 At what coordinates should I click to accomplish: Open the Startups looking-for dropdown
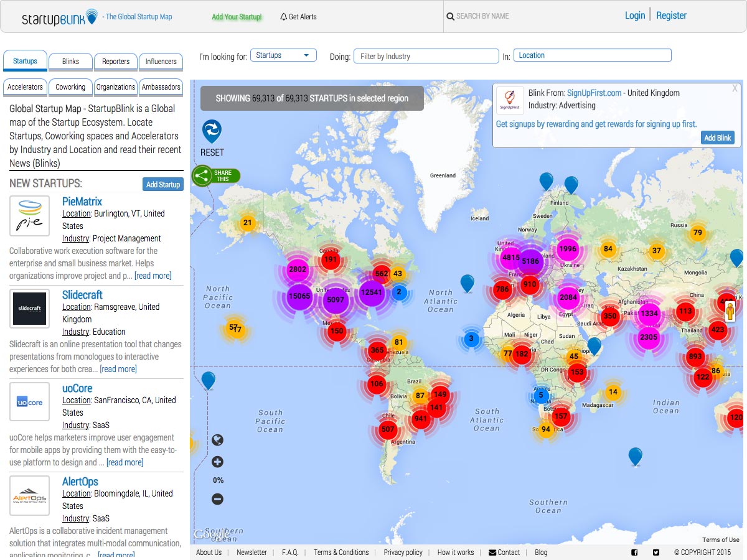click(283, 55)
